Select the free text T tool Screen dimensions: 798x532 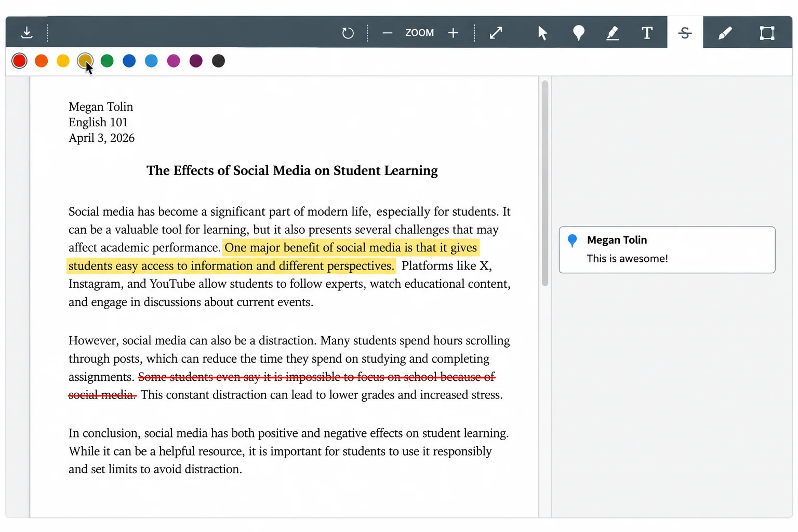(647, 33)
